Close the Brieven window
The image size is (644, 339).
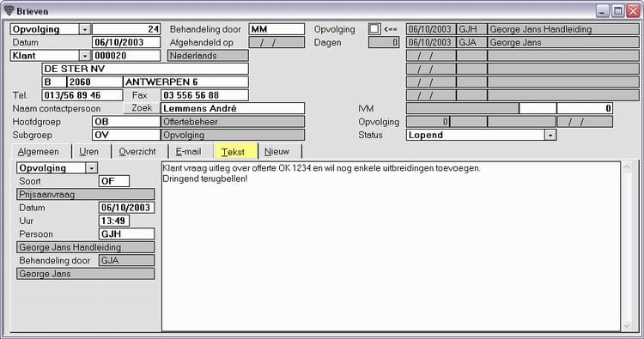[633, 11]
